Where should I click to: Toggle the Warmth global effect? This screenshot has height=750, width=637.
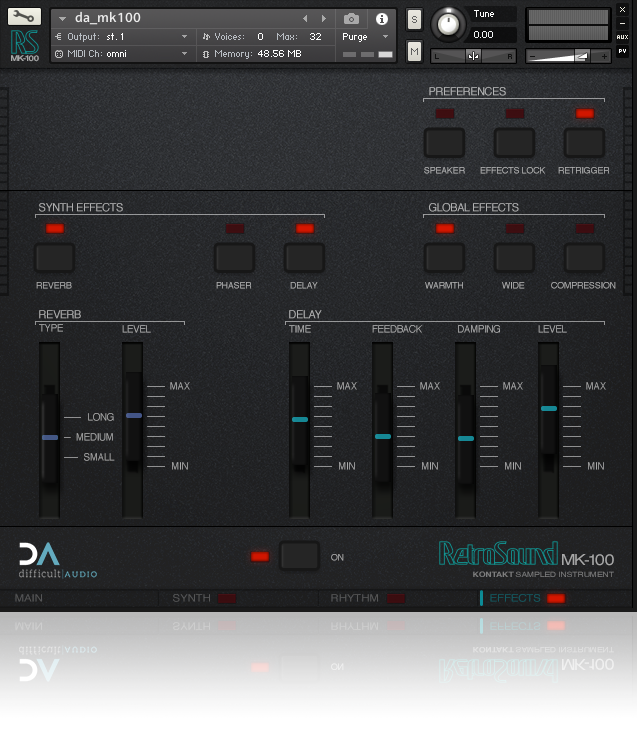[444, 257]
